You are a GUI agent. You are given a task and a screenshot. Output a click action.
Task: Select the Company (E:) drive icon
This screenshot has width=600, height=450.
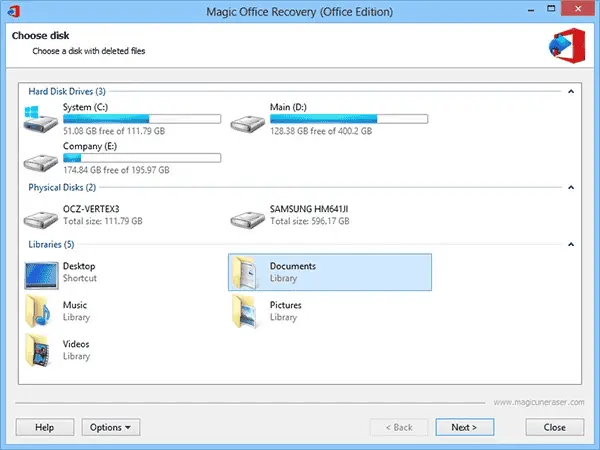click(41, 163)
